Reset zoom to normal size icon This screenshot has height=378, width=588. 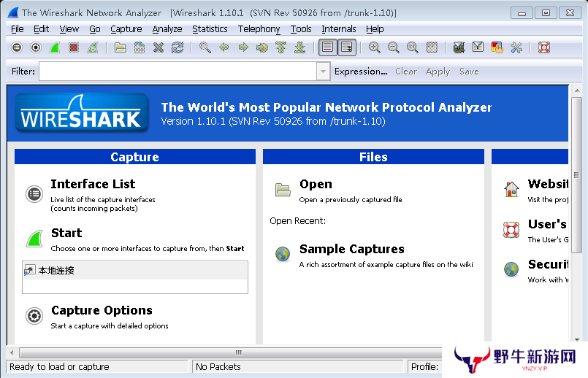pyautogui.click(x=413, y=47)
